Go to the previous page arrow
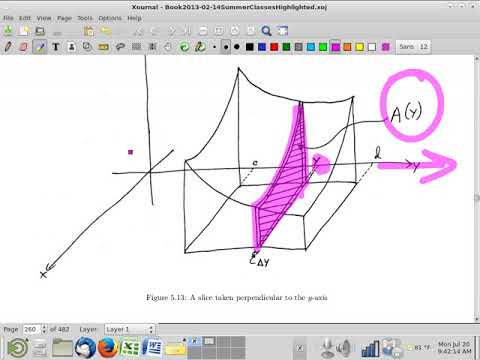 (x=155, y=31)
